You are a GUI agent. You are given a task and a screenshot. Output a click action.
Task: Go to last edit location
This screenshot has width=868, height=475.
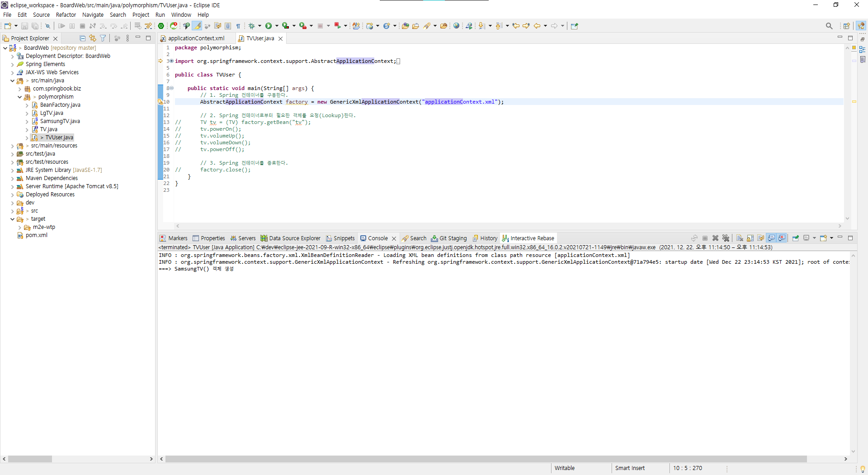516,26
